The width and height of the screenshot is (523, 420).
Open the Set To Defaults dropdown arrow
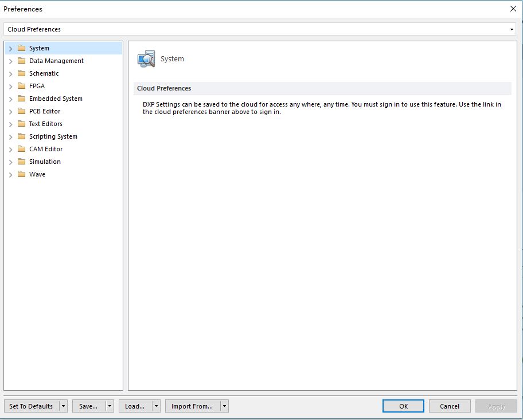(x=64, y=406)
